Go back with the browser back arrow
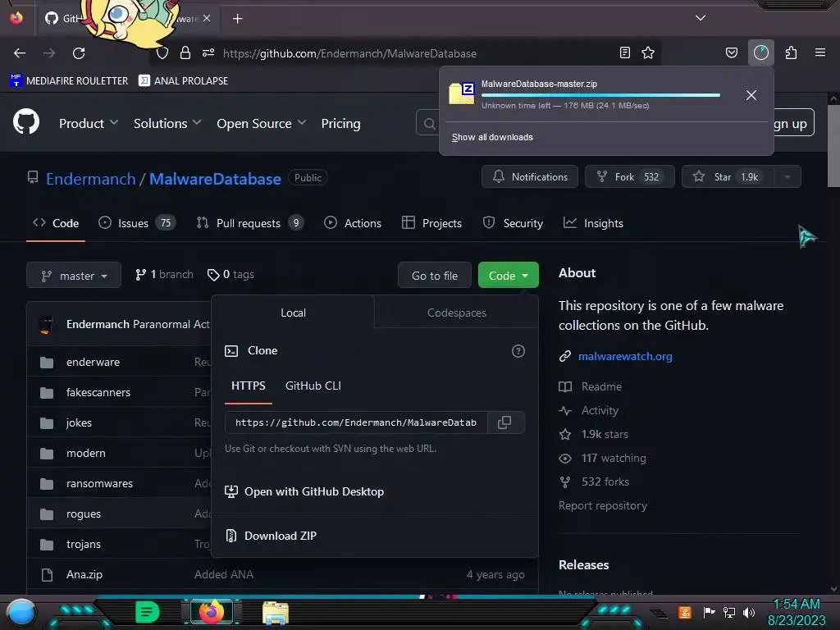 point(20,53)
